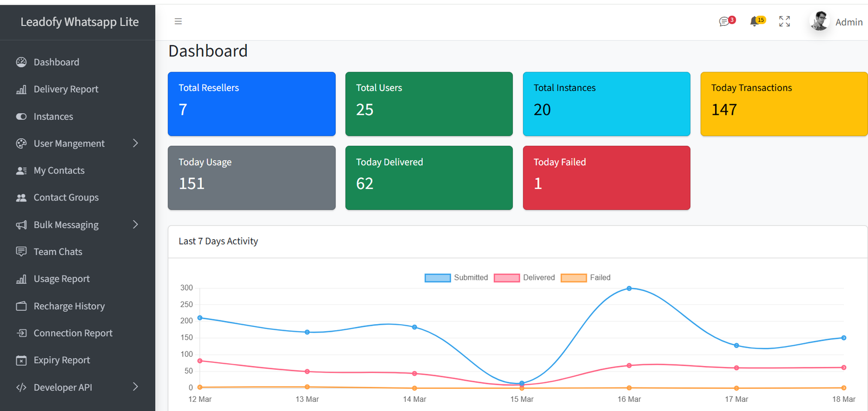Expand the User Mangement submenu chevron
The width and height of the screenshot is (868, 411).
coord(136,143)
